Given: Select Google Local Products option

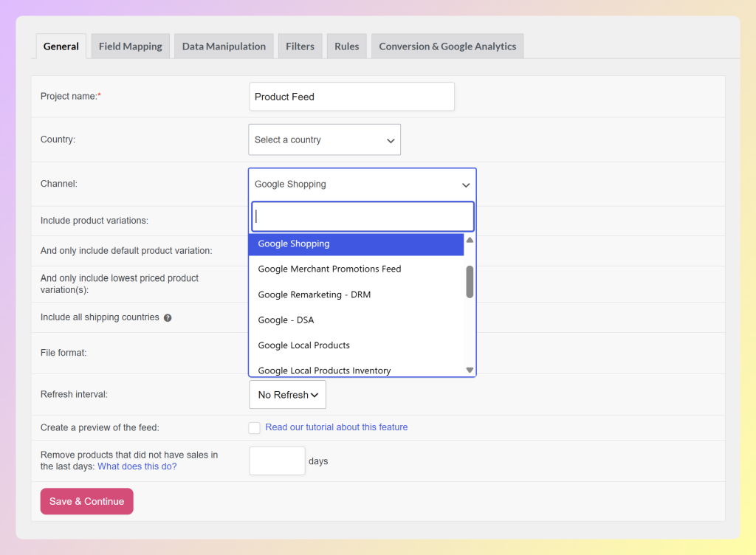Looking at the screenshot, I should pyautogui.click(x=357, y=345).
